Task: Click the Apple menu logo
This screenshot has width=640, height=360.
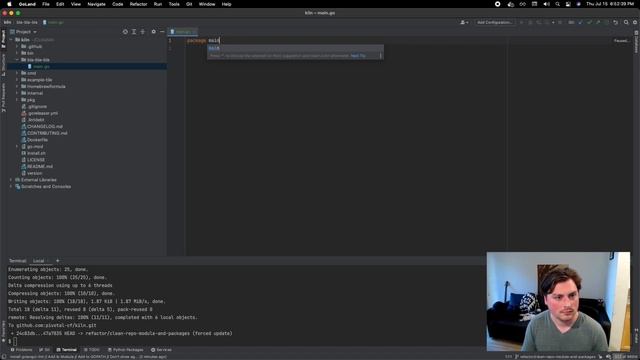Action: [x=9, y=4]
